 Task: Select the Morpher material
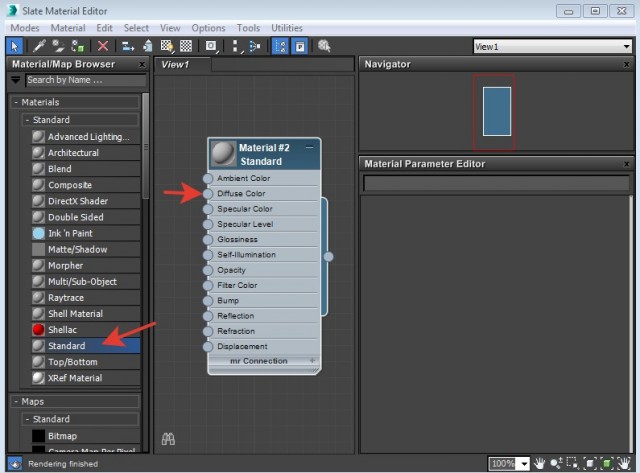86,266
